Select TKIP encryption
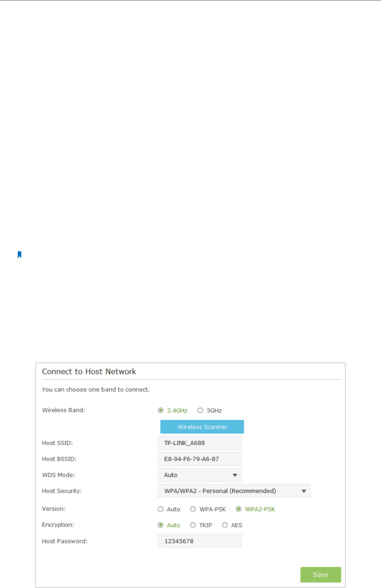Screen dimensions: 381x588 193,525
